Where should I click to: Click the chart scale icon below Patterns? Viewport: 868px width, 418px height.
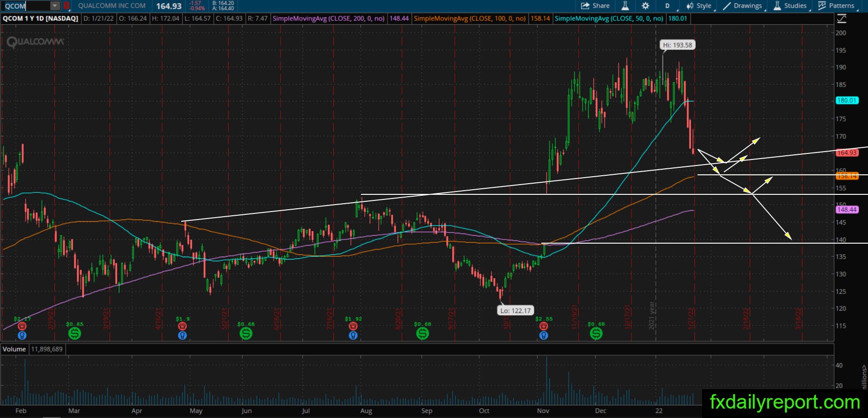[x=842, y=19]
